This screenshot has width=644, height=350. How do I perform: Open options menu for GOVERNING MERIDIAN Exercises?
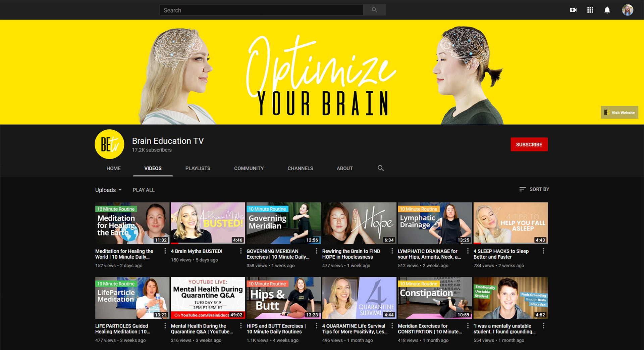click(x=316, y=251)
